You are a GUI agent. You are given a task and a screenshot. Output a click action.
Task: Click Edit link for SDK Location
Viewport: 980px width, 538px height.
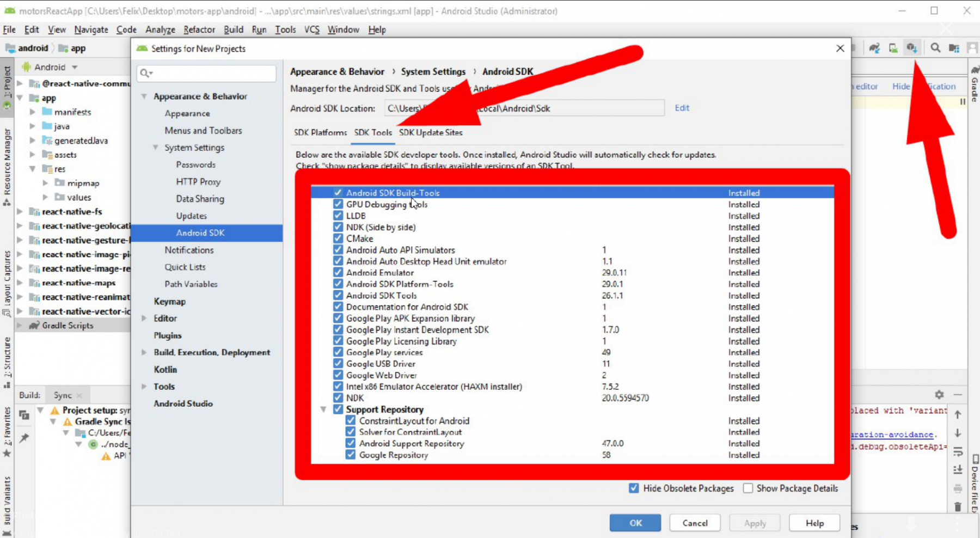point(682,108)
